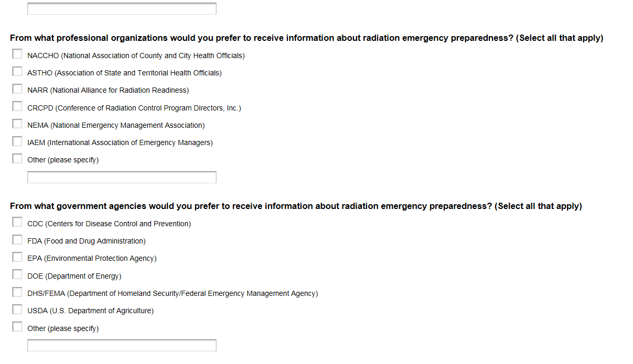Enable the DOE option
This screenshot has width=633, height=364.
pyautogui.click(x=17, y=274)
